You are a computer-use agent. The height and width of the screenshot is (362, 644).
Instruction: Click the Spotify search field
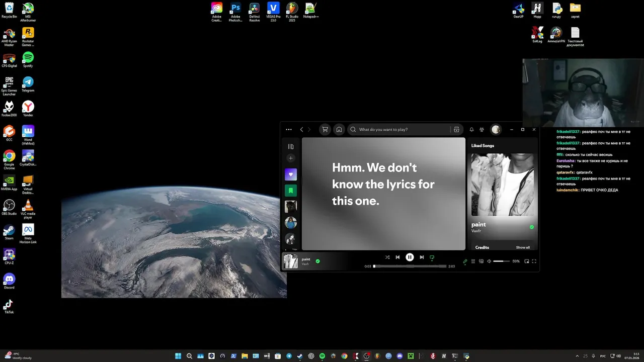coord(404,129)
